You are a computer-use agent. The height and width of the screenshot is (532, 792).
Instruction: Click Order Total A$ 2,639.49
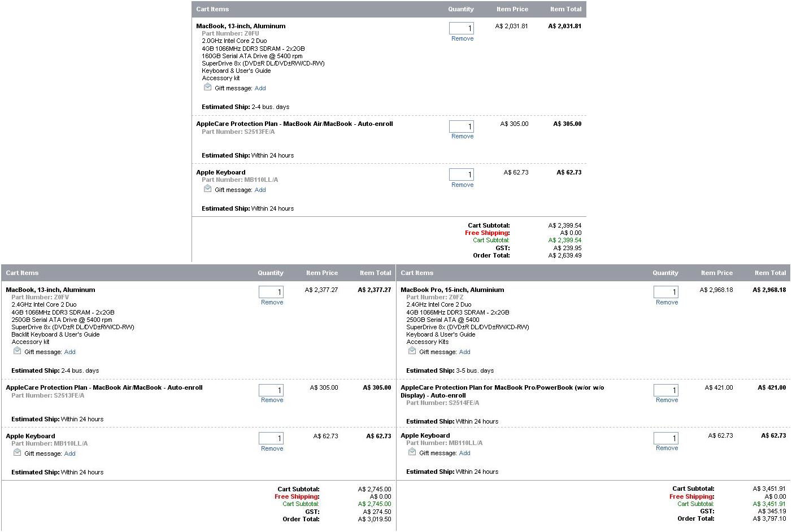pyautogui.click(x=564, y=255)
